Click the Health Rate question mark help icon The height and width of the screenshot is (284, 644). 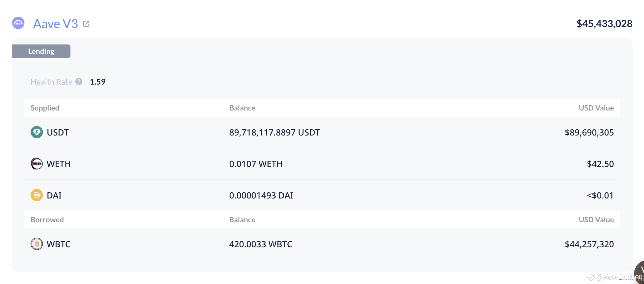[79, 81]
